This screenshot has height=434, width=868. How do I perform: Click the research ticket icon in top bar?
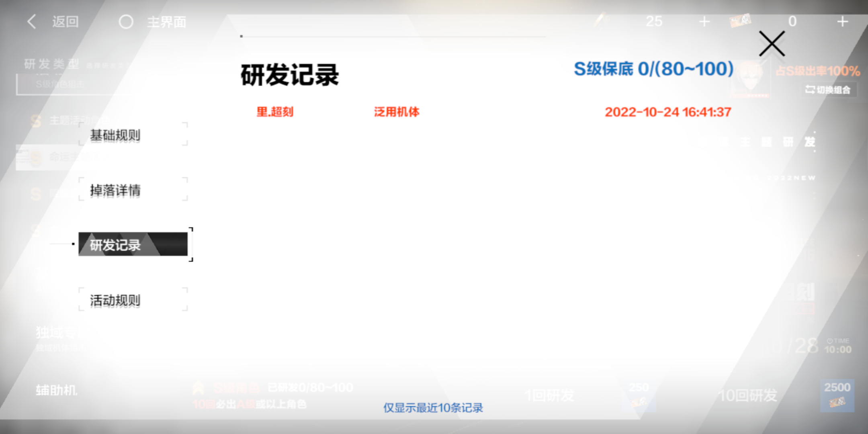point(740,21)
